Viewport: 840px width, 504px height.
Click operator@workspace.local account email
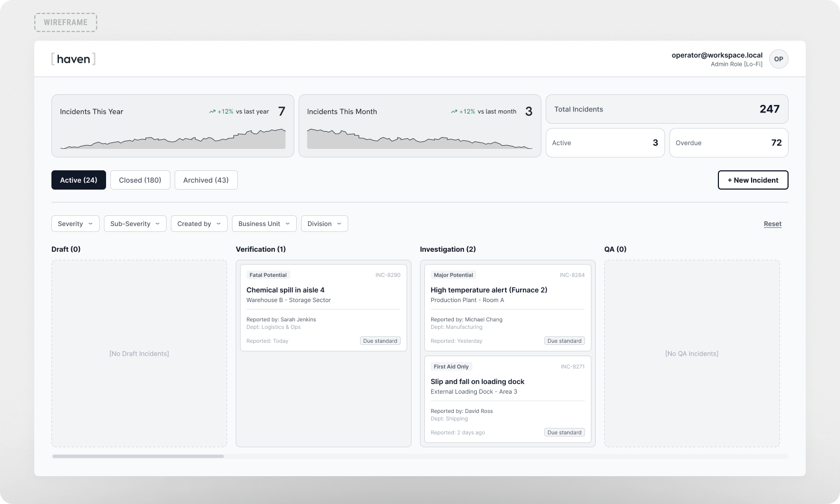click(x=717, y=55)
